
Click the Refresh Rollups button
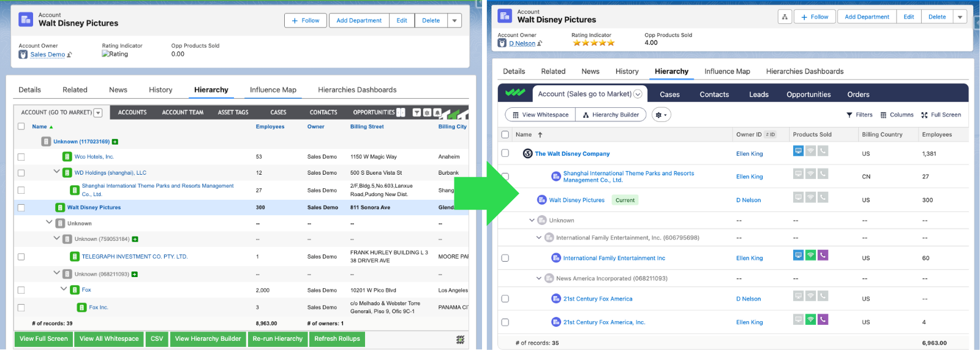(337, 339)
